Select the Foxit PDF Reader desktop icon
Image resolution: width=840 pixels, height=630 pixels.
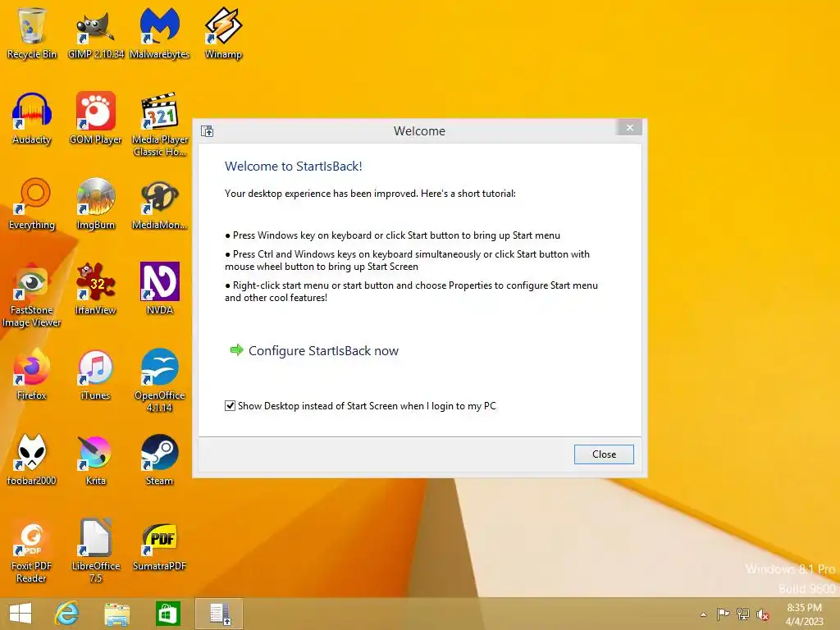(32, 550)
